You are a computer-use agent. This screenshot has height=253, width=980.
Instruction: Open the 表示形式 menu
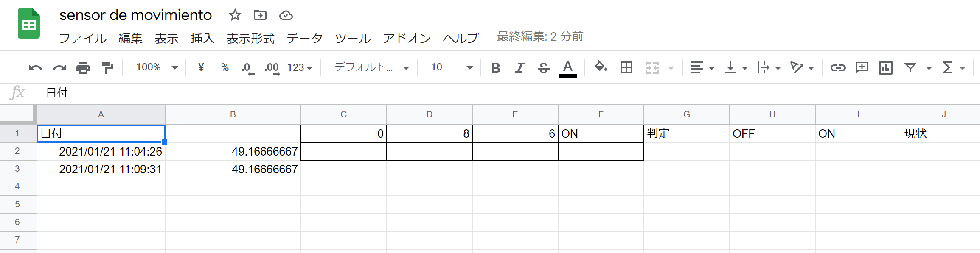point(250,38)
